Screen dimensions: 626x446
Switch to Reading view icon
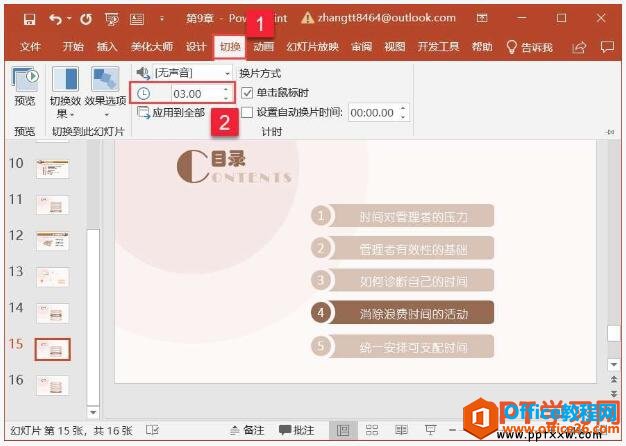401,430
